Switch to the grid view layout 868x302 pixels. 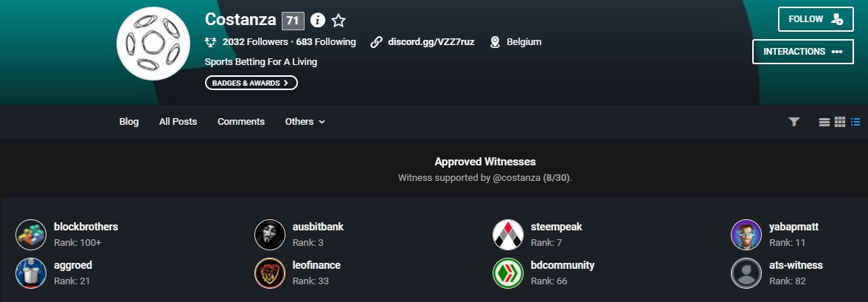(x=840, y=122)
